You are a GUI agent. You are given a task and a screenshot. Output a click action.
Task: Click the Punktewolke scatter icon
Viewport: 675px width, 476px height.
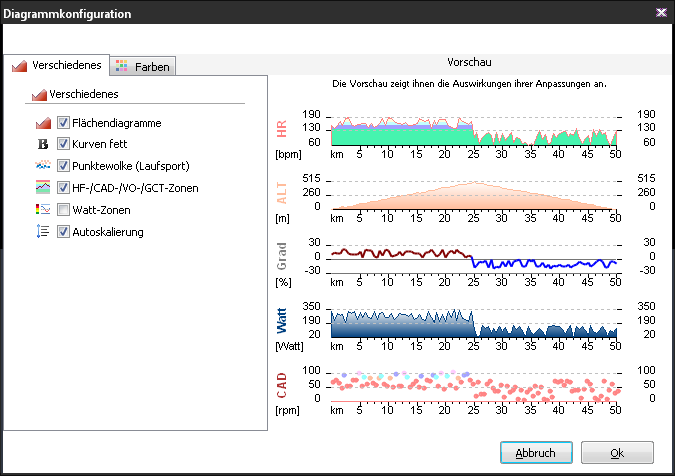(x=43, y=165)
